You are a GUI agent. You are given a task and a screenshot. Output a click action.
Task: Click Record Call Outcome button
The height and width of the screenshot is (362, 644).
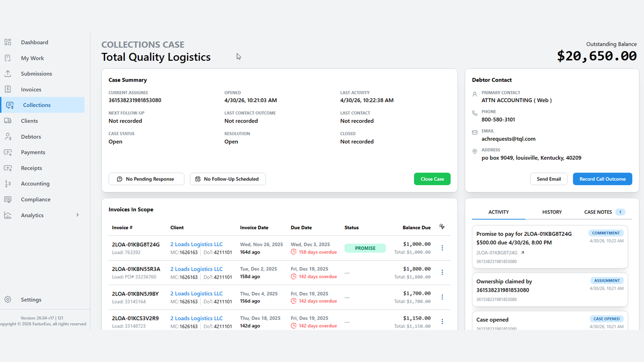(602, 179)
